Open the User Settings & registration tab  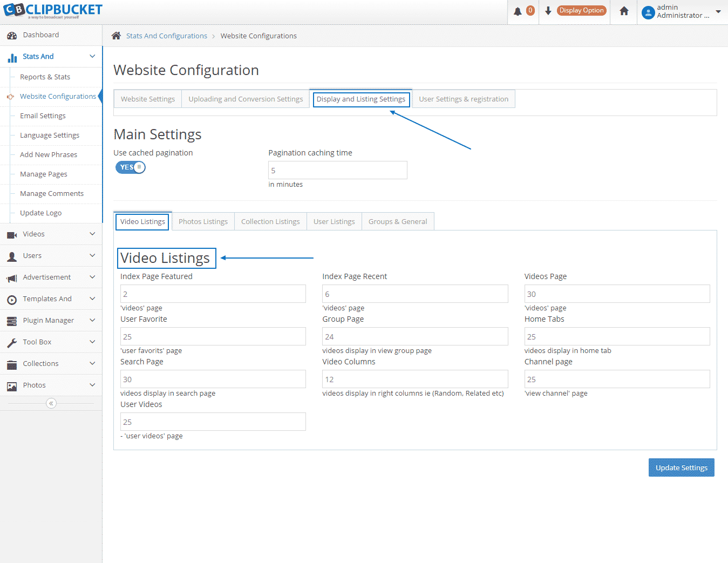463,99
